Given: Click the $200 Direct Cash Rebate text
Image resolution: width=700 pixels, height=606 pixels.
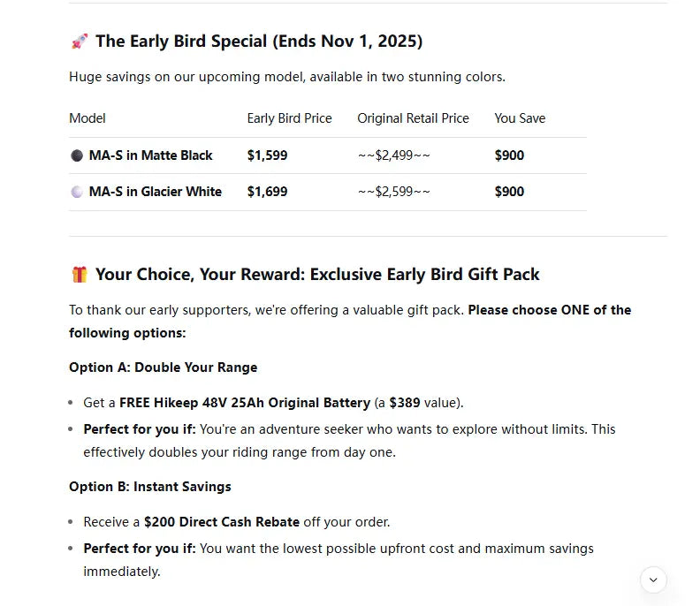Looking at the screenshot, I should click(x=222, y=522).
